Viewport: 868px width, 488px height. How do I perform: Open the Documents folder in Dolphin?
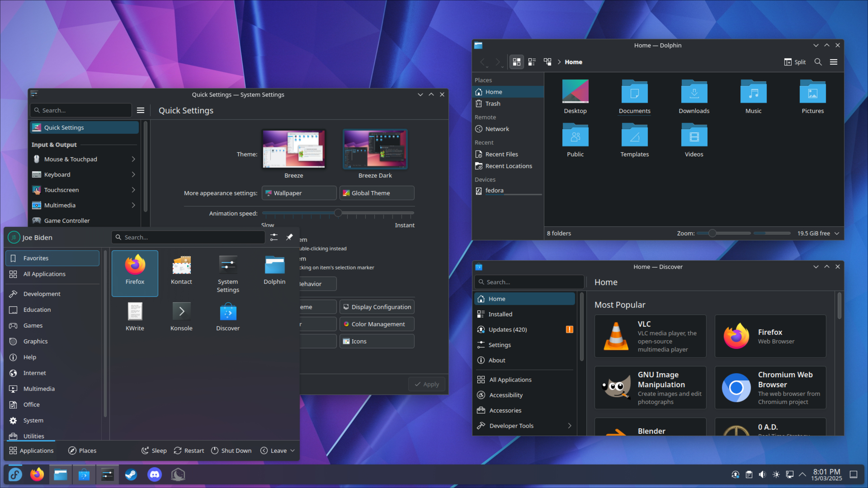(x=635, y=97)
